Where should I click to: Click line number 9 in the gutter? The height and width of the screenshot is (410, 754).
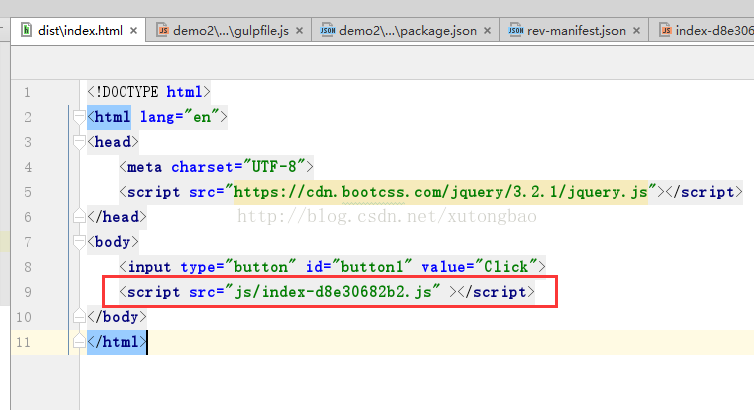[x=27, y=292]
